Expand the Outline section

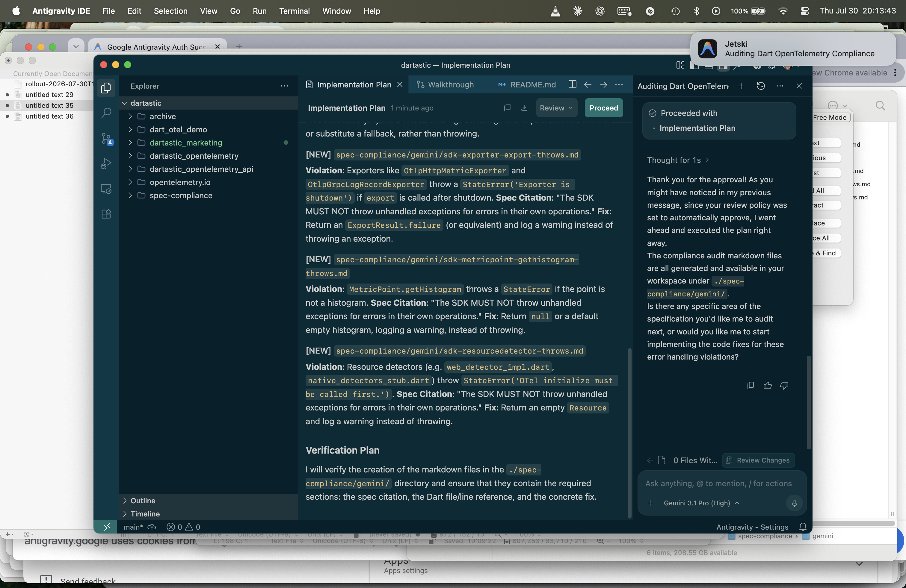tap(208, 501)
